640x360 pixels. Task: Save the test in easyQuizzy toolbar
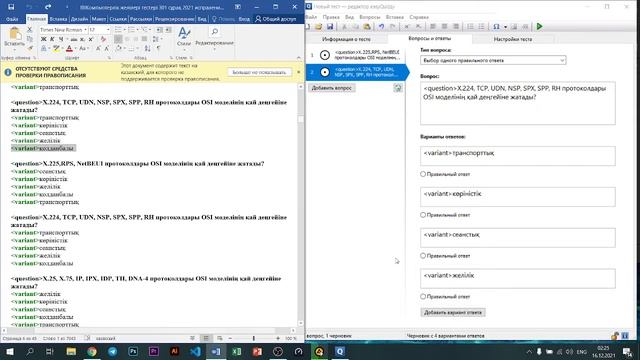[330, 27]
